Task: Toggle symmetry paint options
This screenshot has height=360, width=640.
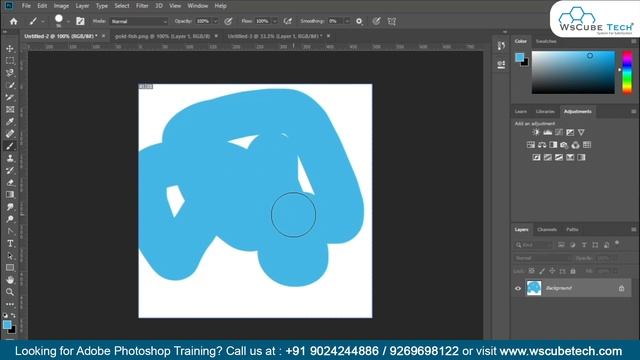Action: point(391,21)
